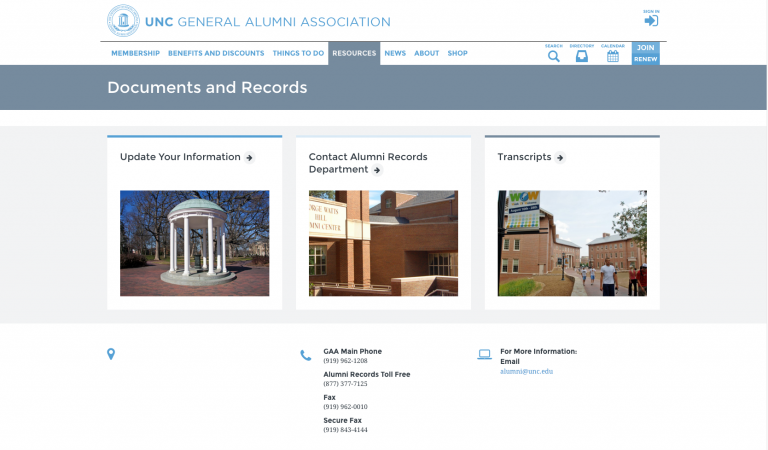Click the laptop icon by For More Information

(x=484, y=355)
